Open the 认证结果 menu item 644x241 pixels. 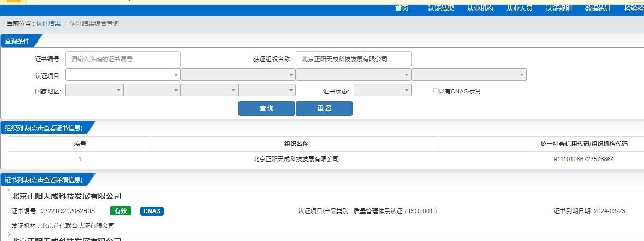pos(440,9)
